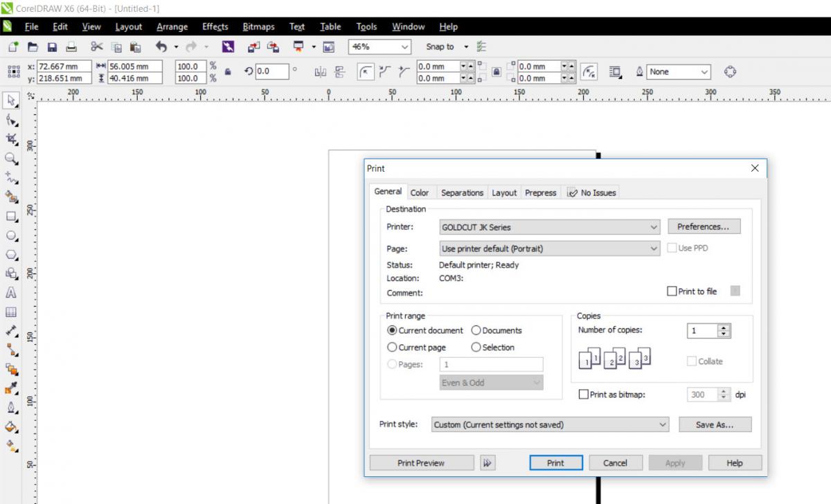Open the Bitmaps menu

coord(258,27)
